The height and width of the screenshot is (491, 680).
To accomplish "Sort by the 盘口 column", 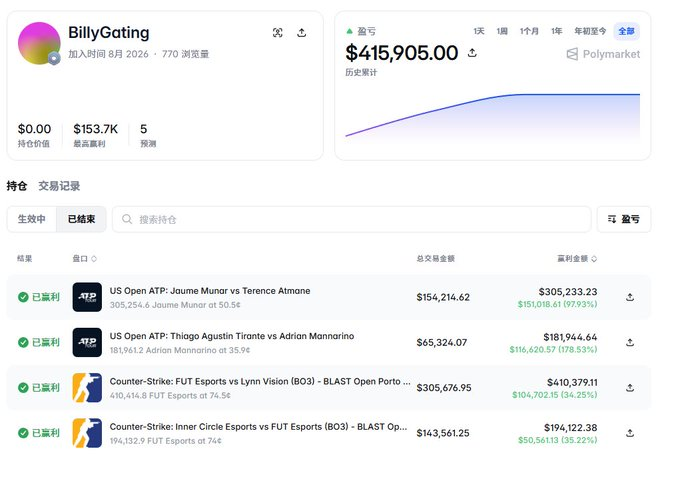I will click(x=85, y=259).
